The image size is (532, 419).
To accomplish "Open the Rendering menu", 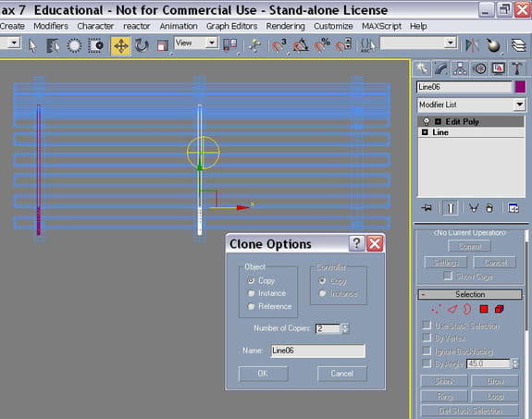I will click(285, 26).
